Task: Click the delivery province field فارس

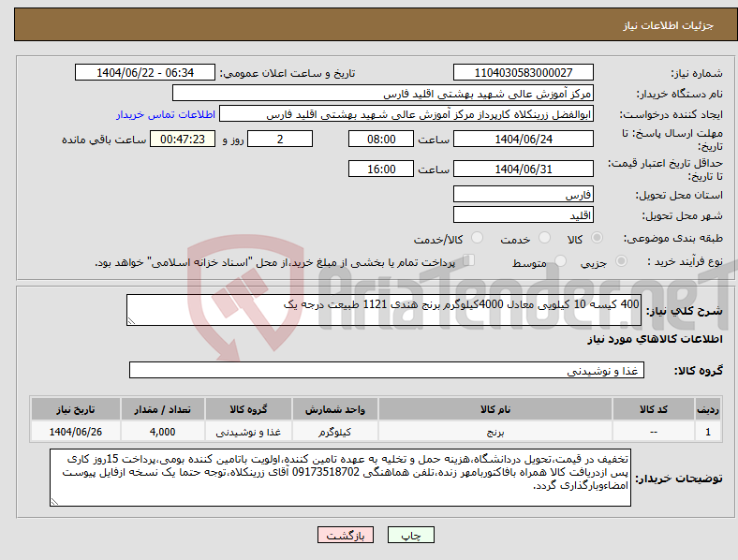Action: click(x=523, y=195)
